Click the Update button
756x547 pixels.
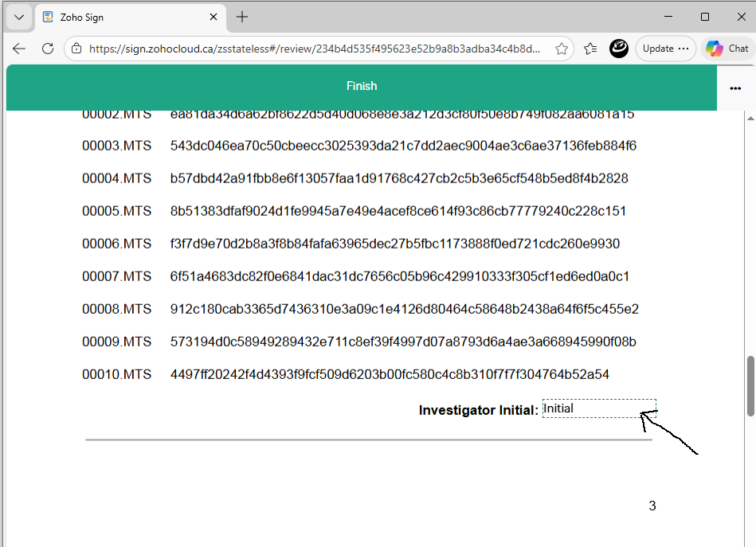[658, 48]
